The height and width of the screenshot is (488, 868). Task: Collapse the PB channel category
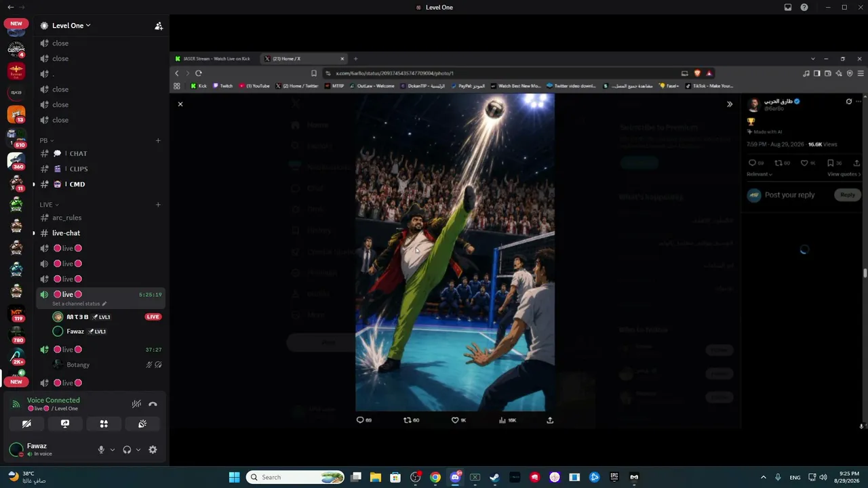46,140
